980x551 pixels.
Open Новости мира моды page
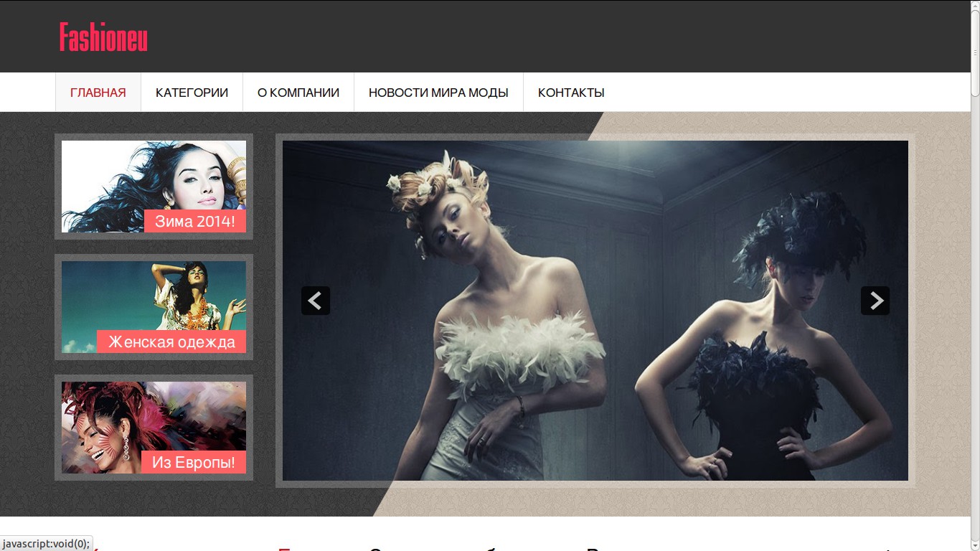click(438, 93)
